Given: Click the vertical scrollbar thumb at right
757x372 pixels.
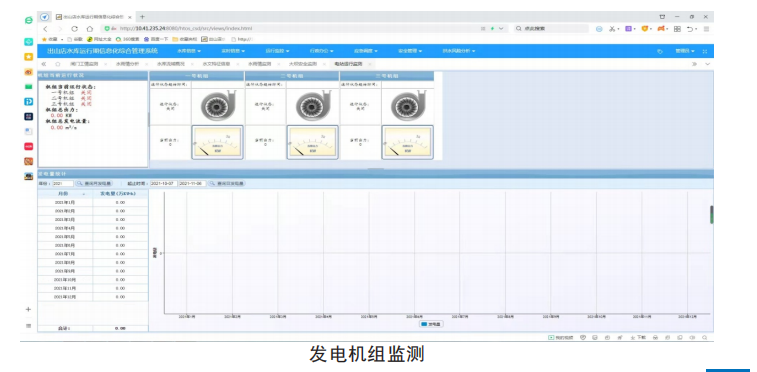Looking at the screenshot, I should tap(712, 215).
